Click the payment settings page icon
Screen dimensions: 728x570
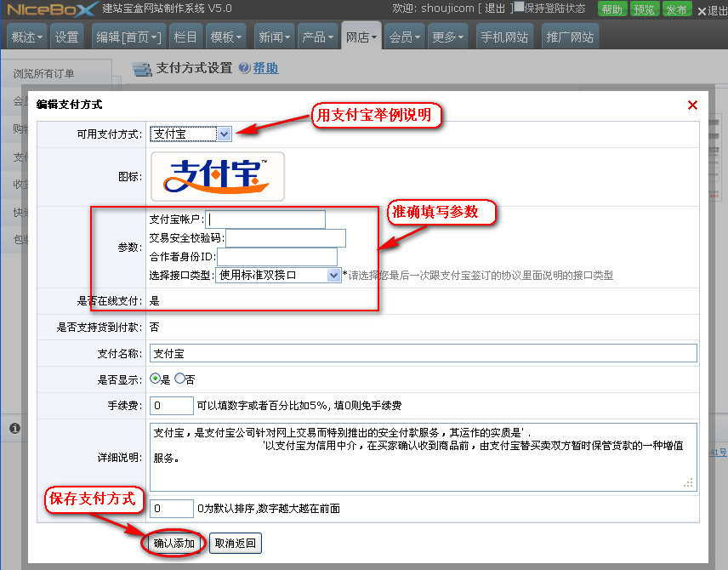pos(142,69)
